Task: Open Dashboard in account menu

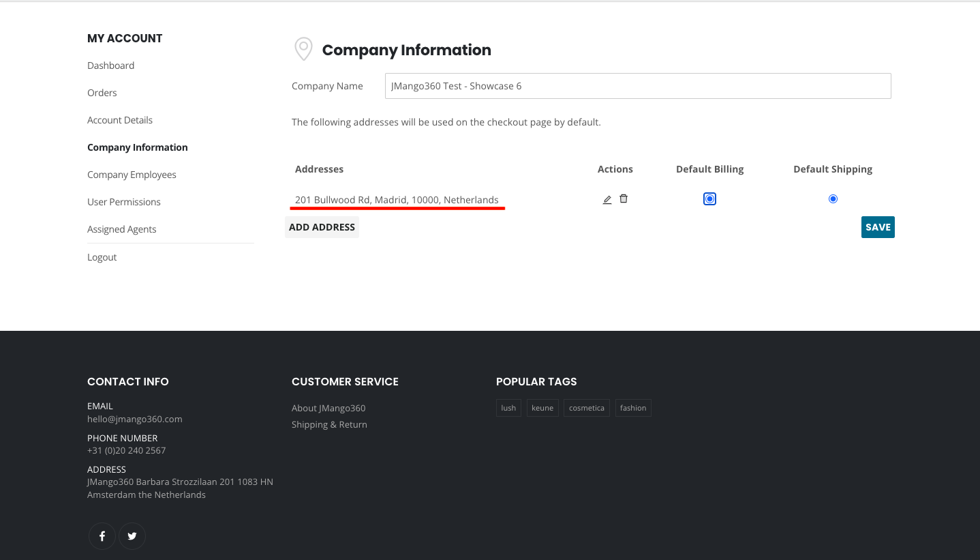Action: 110,65
